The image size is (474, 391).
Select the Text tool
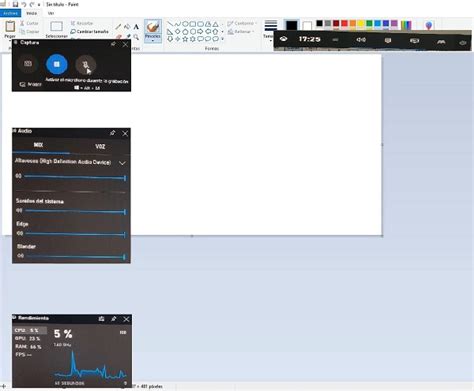point(136,27)
